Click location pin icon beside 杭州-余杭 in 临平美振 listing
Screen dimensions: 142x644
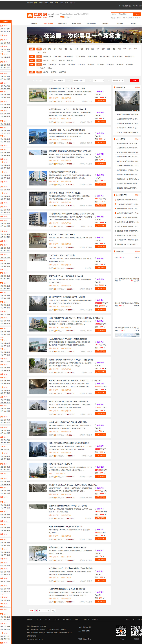click(x=95, y=133)
